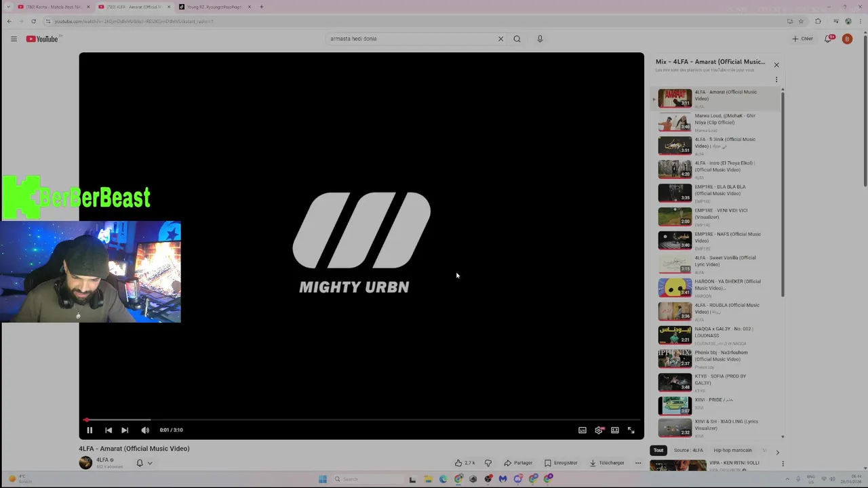The image size is (868, 488).
Task: Select the Source : 4LFA chip
Action: coord(688,450)
